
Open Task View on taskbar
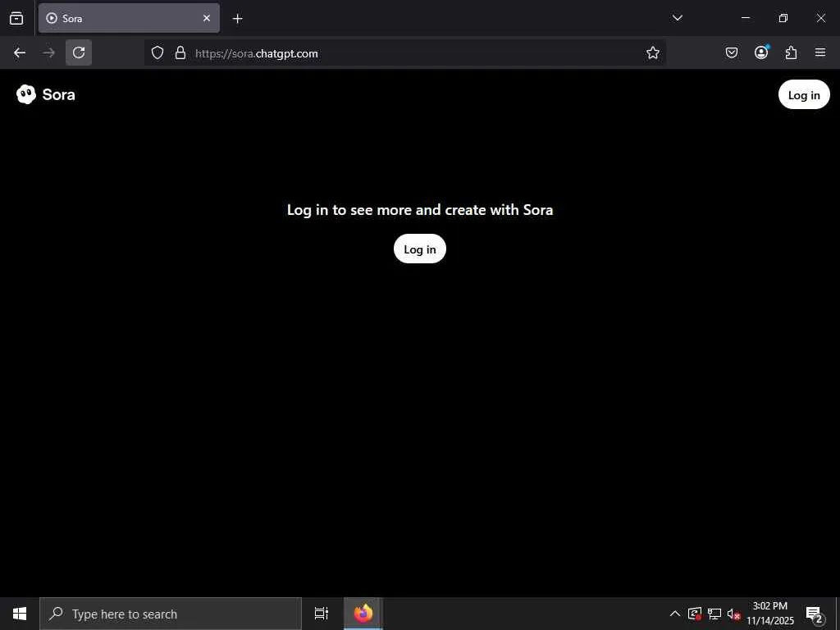322,614
